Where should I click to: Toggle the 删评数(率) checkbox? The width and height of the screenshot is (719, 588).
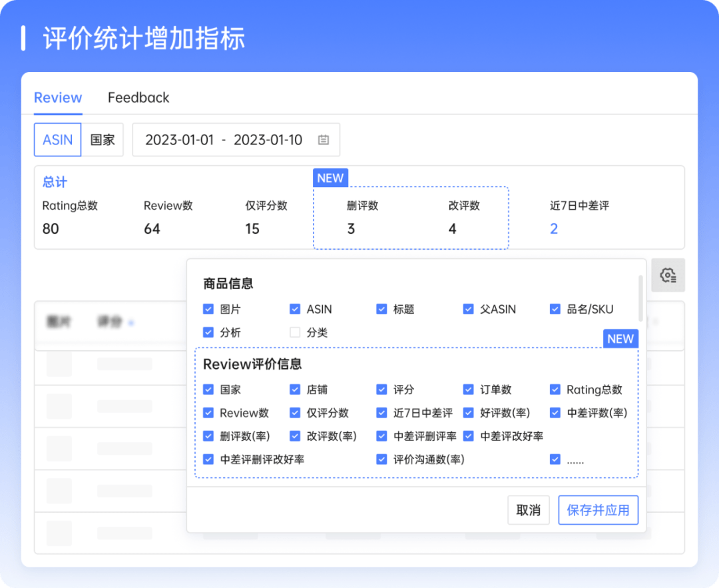point(208,436)
